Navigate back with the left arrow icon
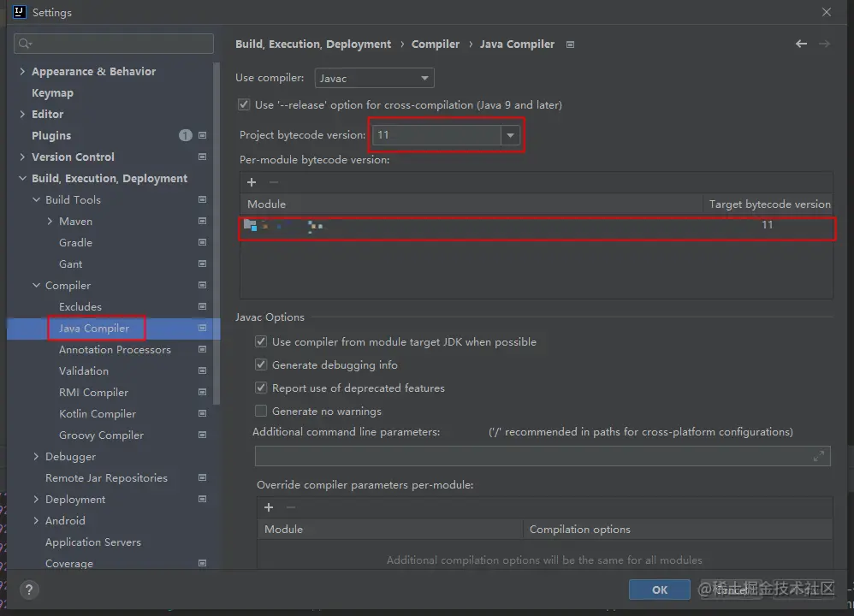Screen dimensions: 854x616 [801, 44]
